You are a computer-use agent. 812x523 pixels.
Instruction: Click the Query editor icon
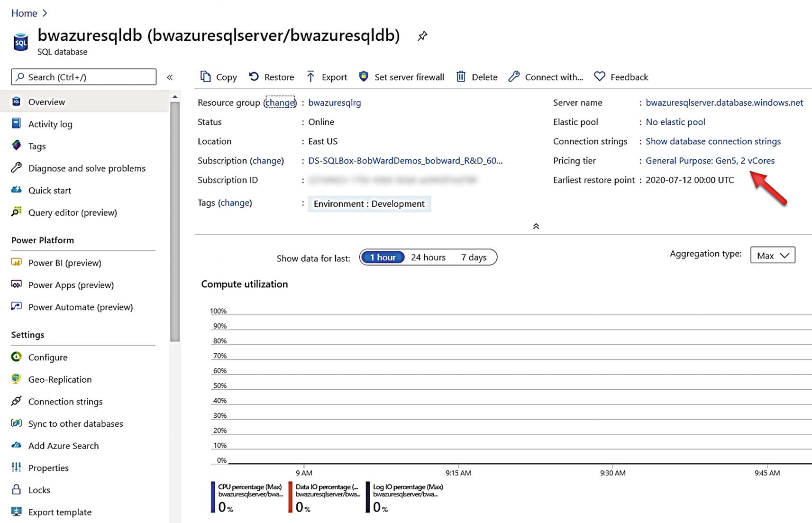[x=17, y=211]
